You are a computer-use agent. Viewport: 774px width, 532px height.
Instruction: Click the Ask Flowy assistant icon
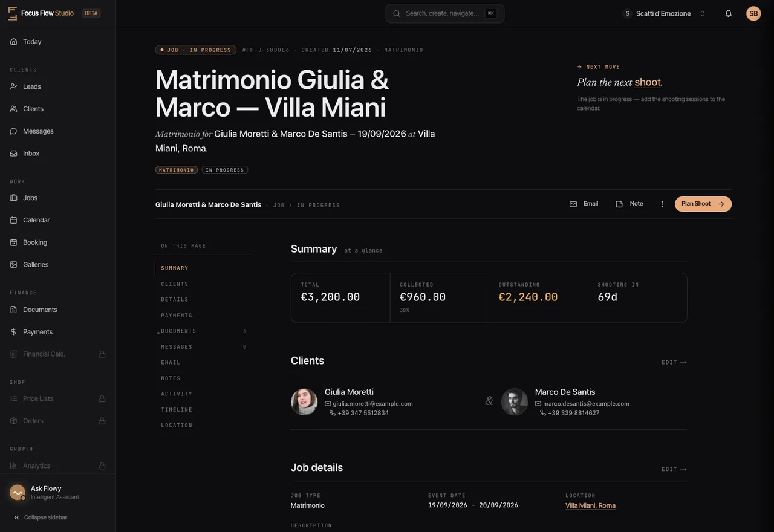[18, 493]
